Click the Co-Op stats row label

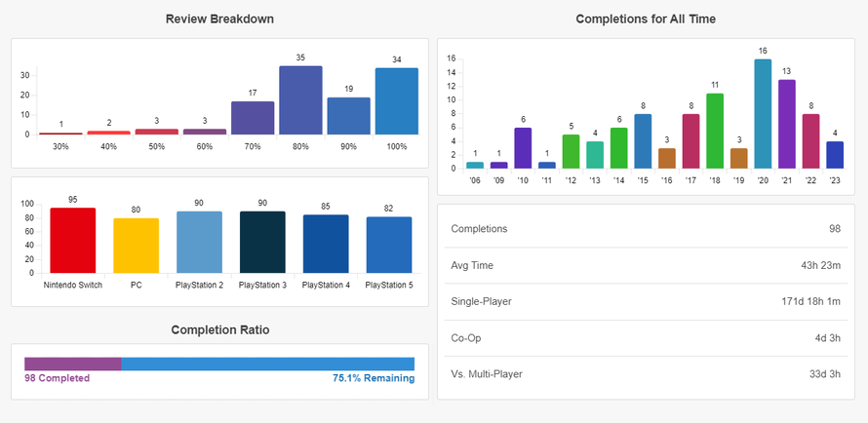466,337
